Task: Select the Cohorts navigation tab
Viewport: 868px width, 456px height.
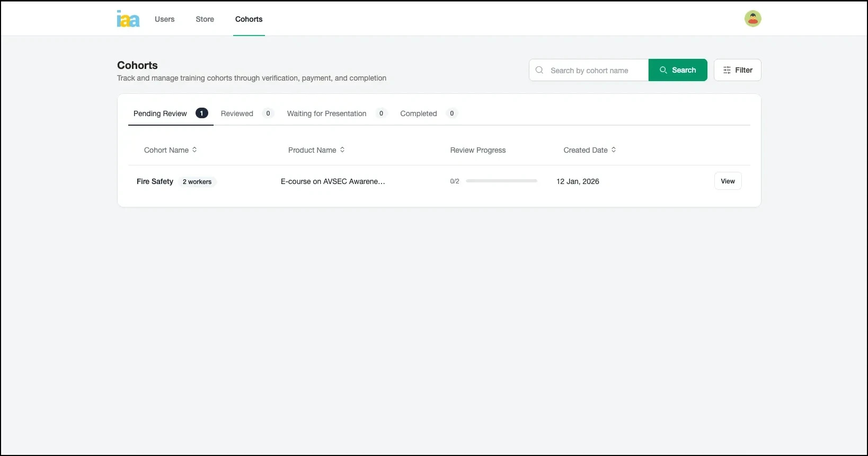Action: coord(249,19)
